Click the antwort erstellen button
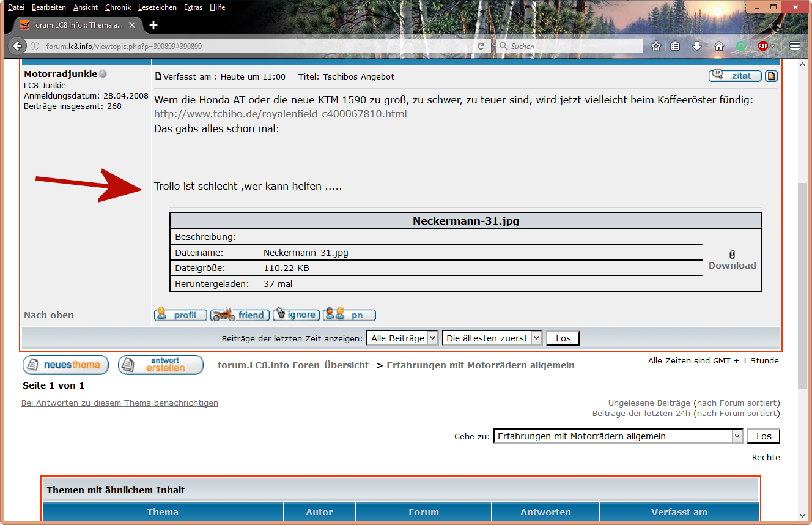The image size is (812, 525). [160, 365]
